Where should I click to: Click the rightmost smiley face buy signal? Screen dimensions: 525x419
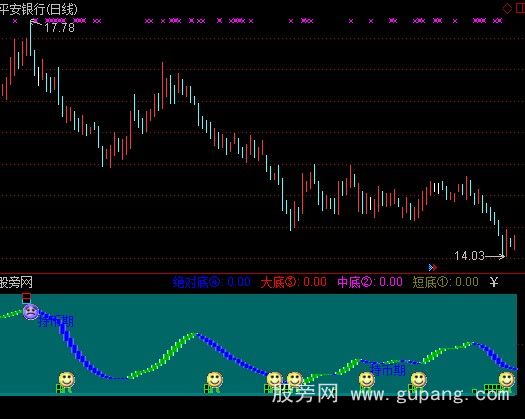pyautogui.click(x=507, y=380)
